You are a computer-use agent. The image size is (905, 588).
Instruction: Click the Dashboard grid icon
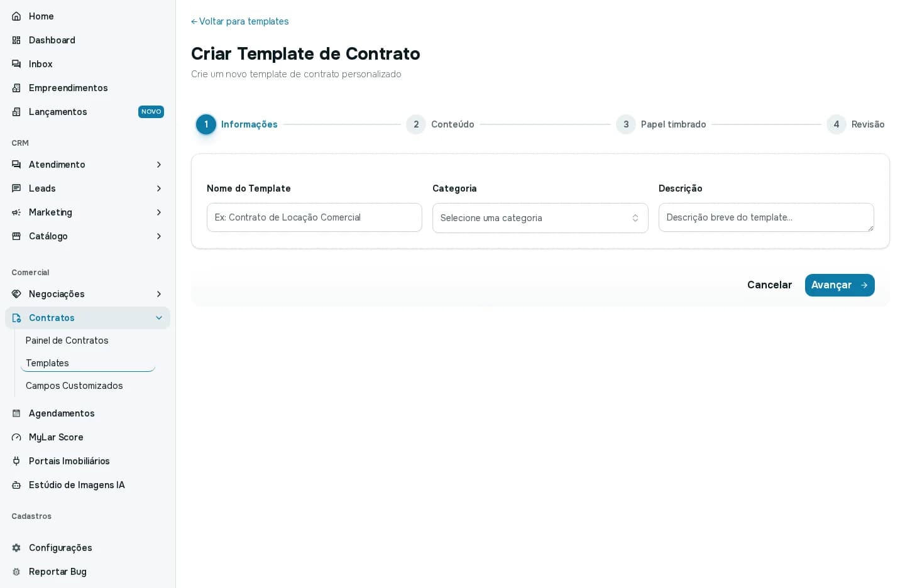(x=16, y=40)
